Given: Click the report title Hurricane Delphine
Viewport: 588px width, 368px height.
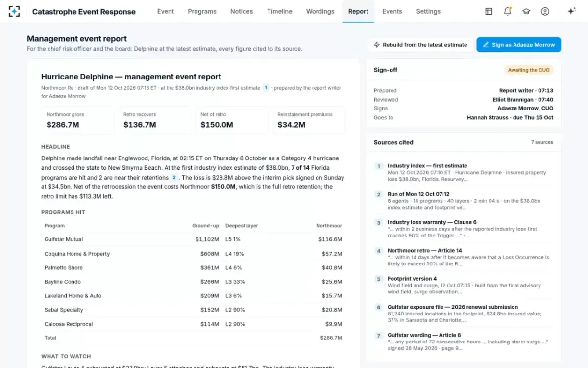Looking at the screenshot, I should (131, 77).
